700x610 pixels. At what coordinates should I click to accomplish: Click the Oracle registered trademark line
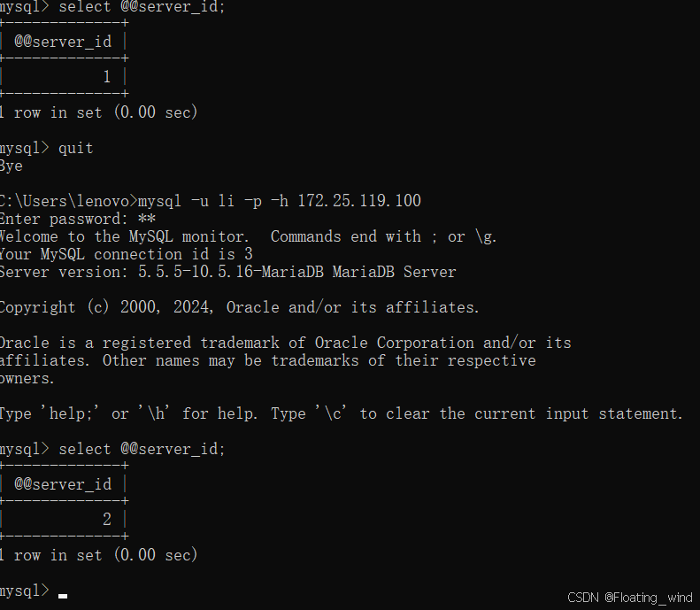pos(285,343)
